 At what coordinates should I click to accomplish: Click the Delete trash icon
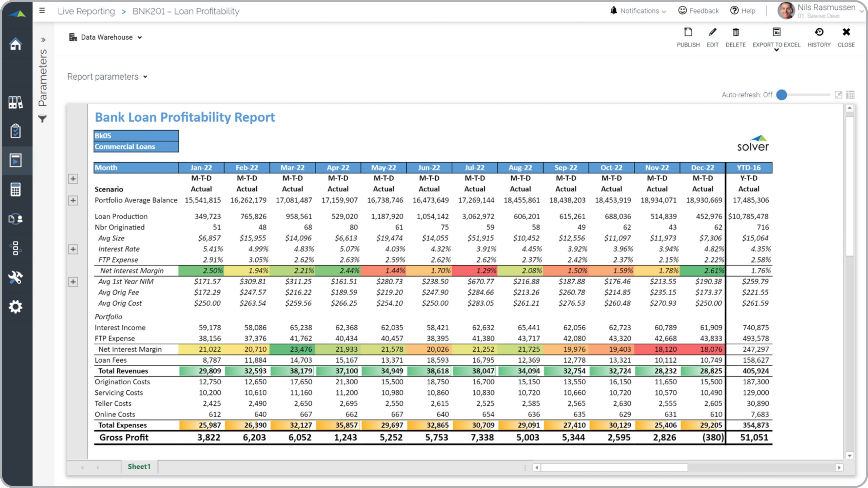click(x=735, y=33)
